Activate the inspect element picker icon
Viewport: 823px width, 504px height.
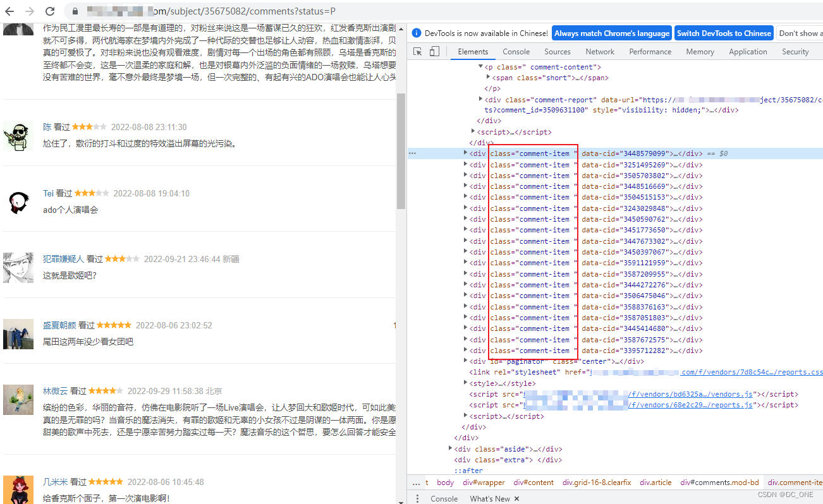pos(418,52)
